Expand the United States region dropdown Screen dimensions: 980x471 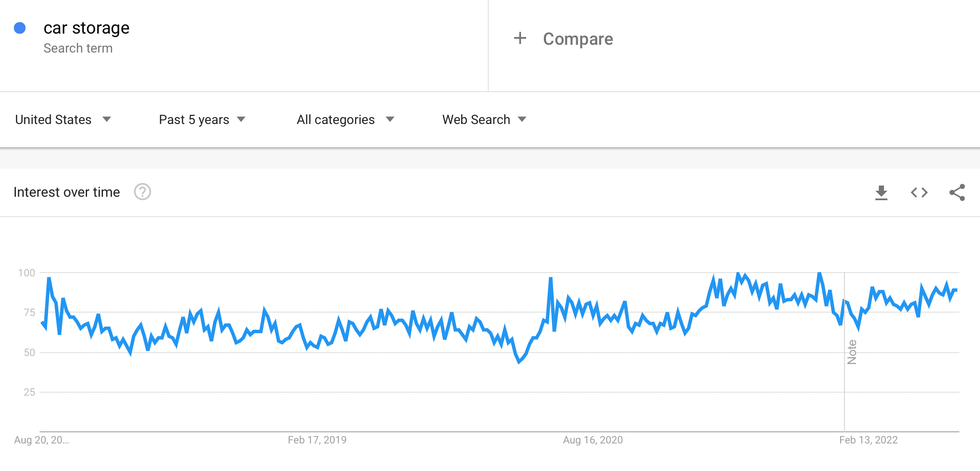(63, 119)
